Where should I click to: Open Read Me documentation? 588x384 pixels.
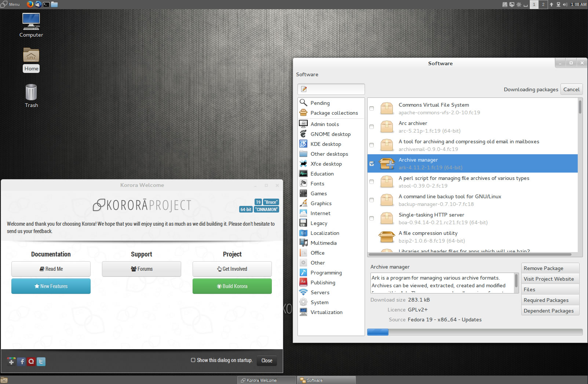(51, 269)
